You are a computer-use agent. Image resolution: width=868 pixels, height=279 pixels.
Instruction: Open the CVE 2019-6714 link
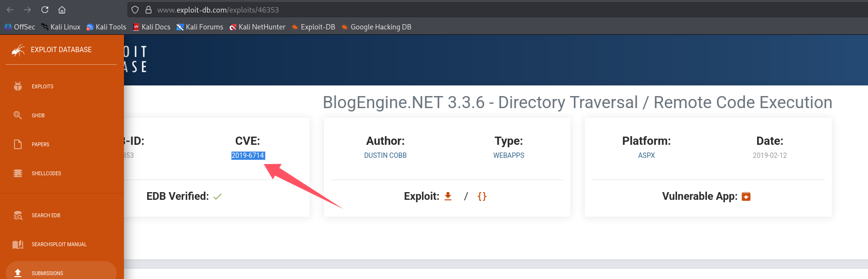click(x=248, y=155)
